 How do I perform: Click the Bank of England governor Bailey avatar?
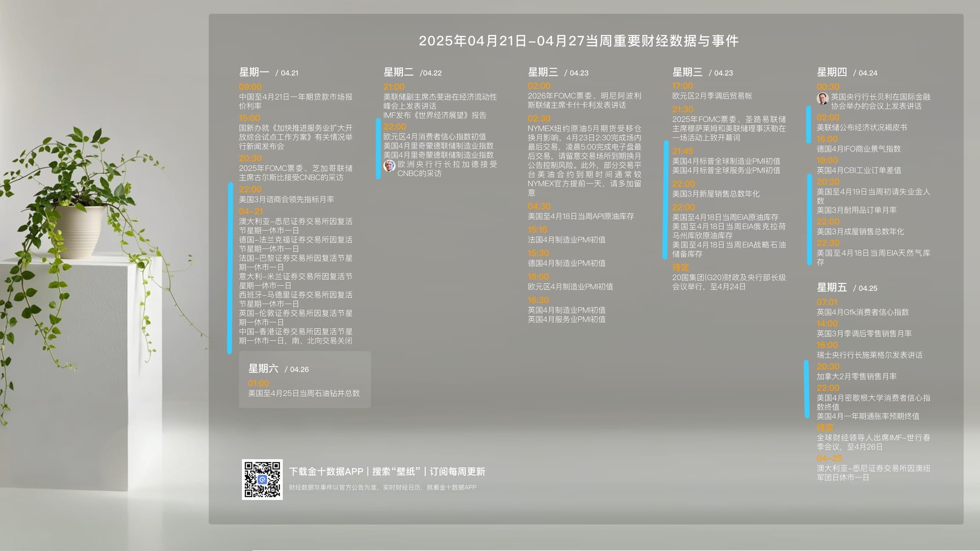click(x=822, y=98)
